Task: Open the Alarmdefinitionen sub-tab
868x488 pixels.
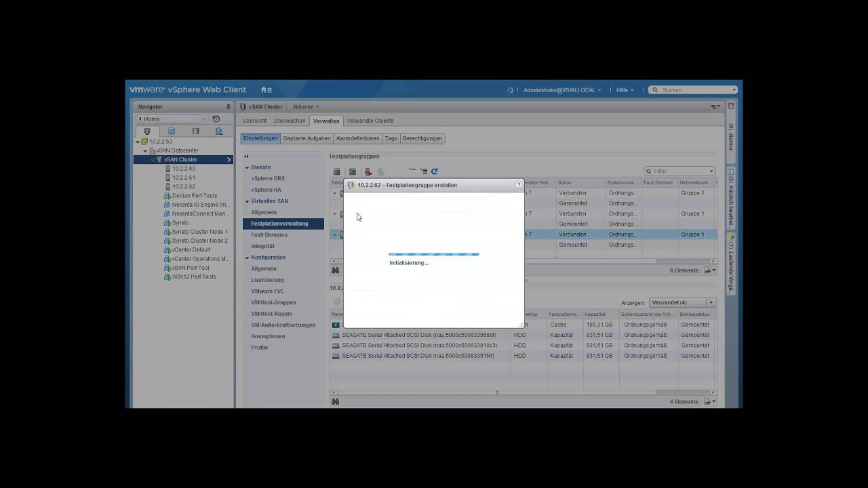Action: (358, 138)
